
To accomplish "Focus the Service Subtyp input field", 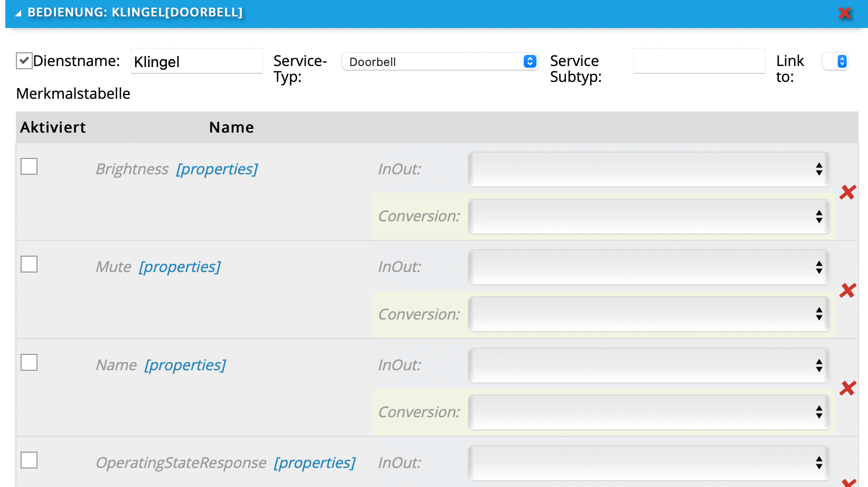I will 699,61.
